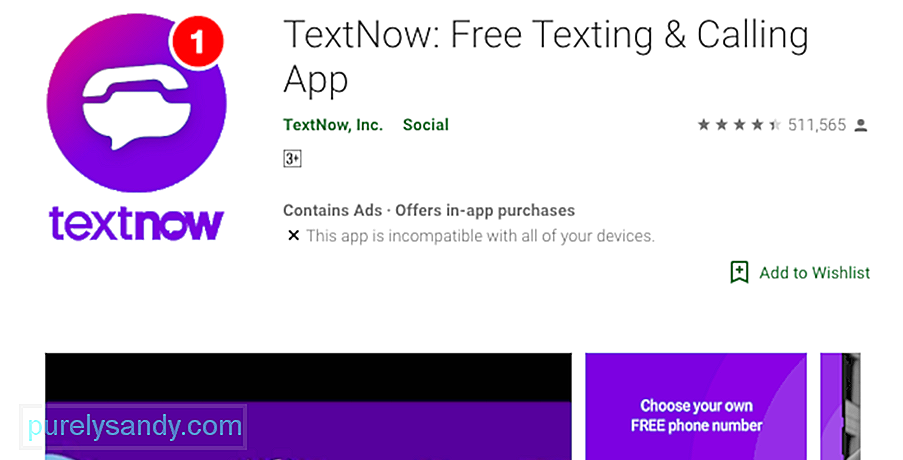
Task: Click the Add to Wishlist bookmark icon
Action: (739, 272)
